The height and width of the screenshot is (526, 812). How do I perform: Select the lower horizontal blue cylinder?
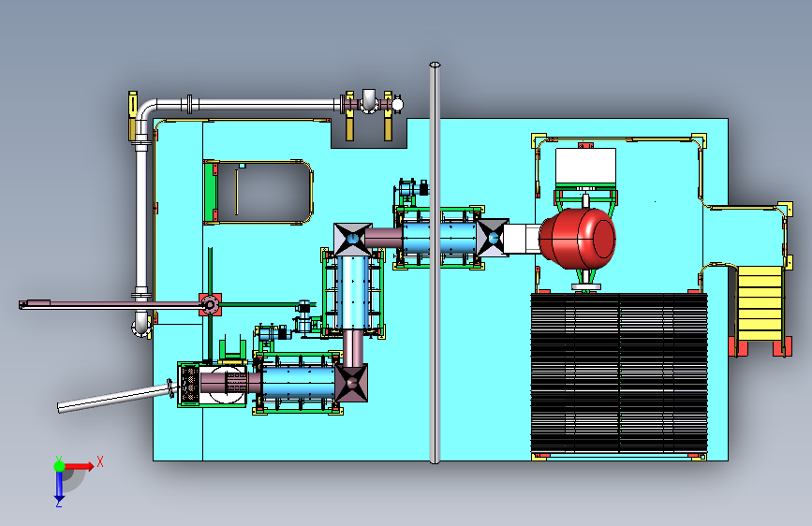[299, 383]
